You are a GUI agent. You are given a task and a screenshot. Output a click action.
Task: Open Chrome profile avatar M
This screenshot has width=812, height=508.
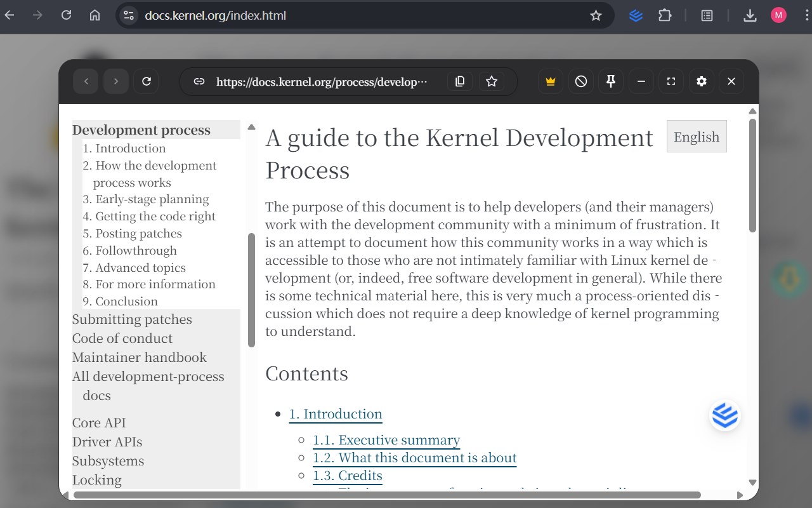[x=778, y=15]
